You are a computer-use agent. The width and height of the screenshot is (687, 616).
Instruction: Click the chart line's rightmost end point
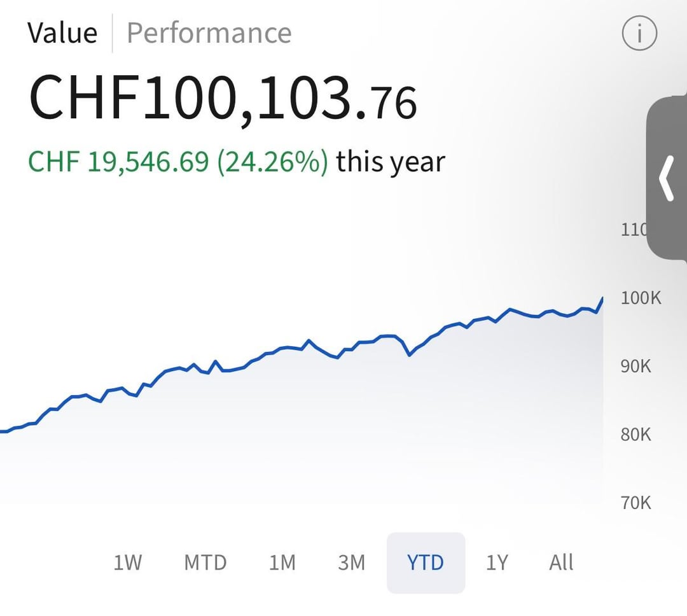point(602,298)
